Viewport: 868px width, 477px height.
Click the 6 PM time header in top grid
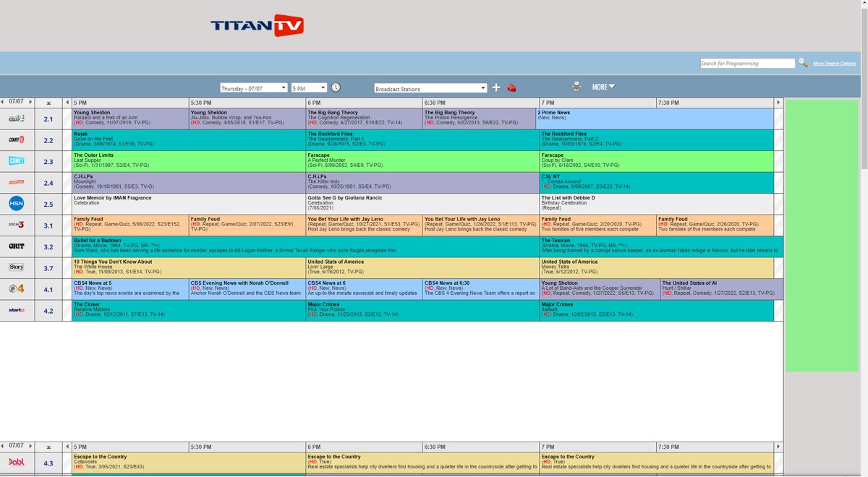[x=364, y=103]
